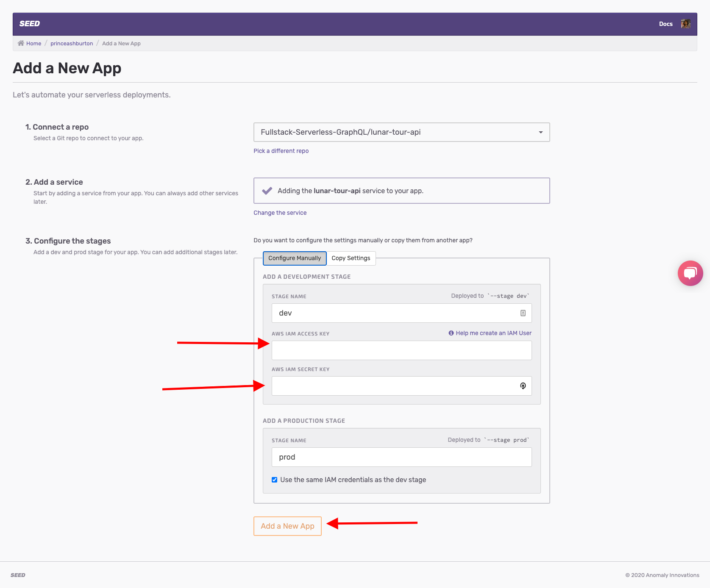Focus the AWS IAM Access Key field
710x588 pixels.
pos(401,350)
